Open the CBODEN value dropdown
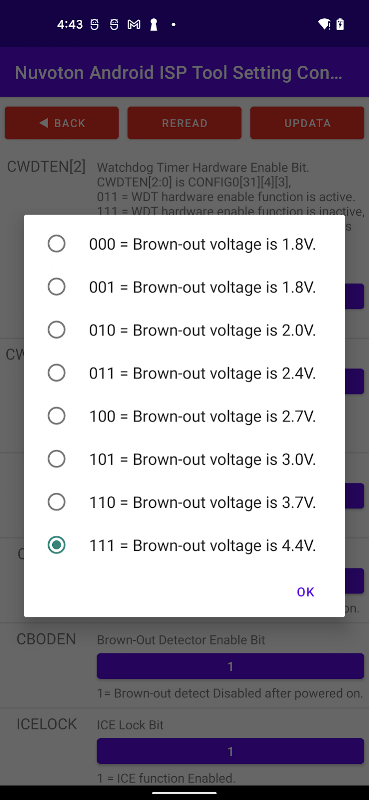Viewport: 369px width, 800px height. tap(230, 666)
